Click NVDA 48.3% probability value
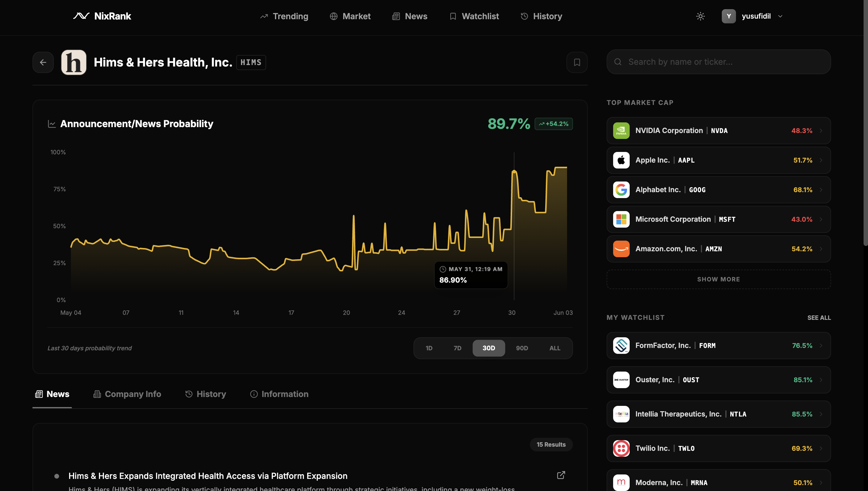The width and height of the screenshot is (868, 491). (802, 131)
